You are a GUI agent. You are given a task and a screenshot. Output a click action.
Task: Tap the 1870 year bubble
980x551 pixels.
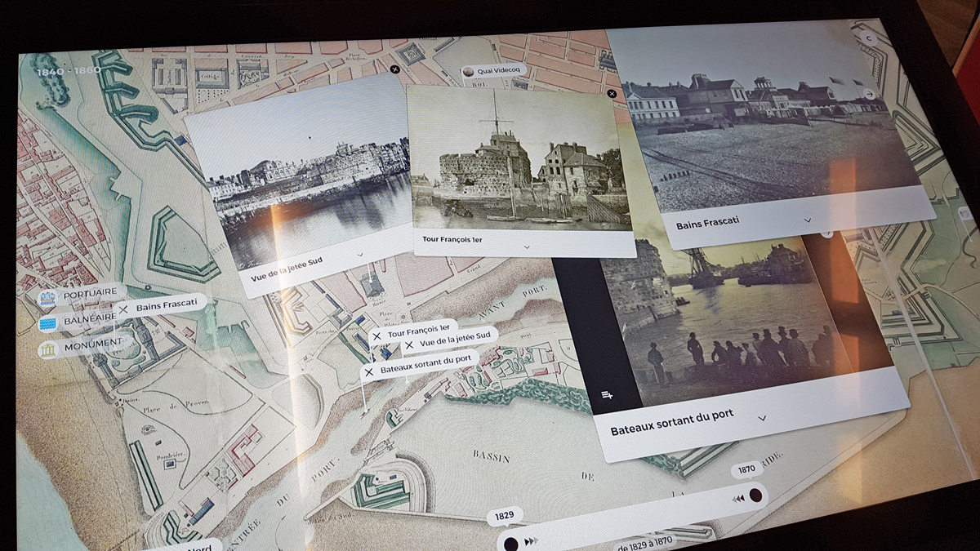[x=746, y=469]
